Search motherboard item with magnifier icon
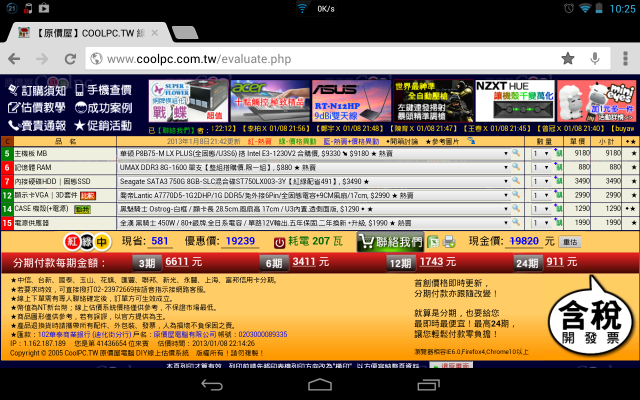Viewport: 640px width, 400px height. pyautogui.click(x=516, y=153)
